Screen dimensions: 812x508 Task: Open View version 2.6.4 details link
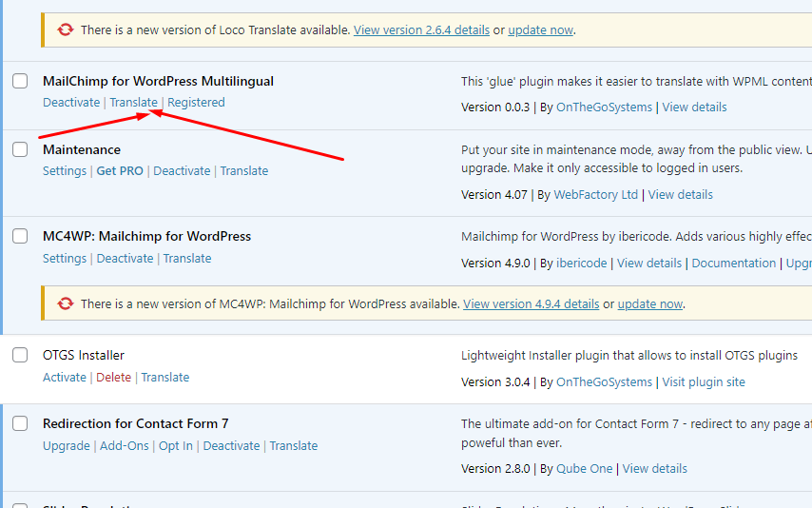click(x=421, y=30)
